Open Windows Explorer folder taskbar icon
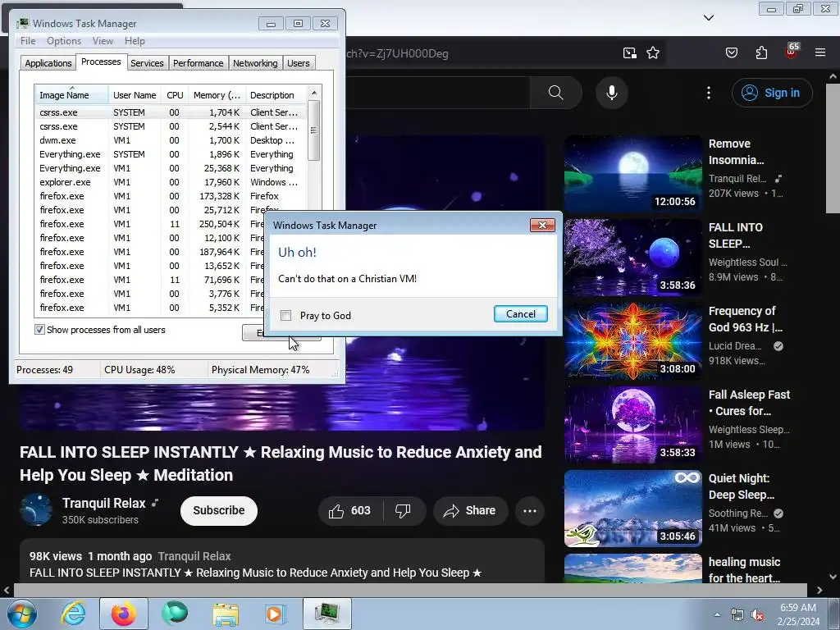Screen dimensions: 840x630 point(226,614)
